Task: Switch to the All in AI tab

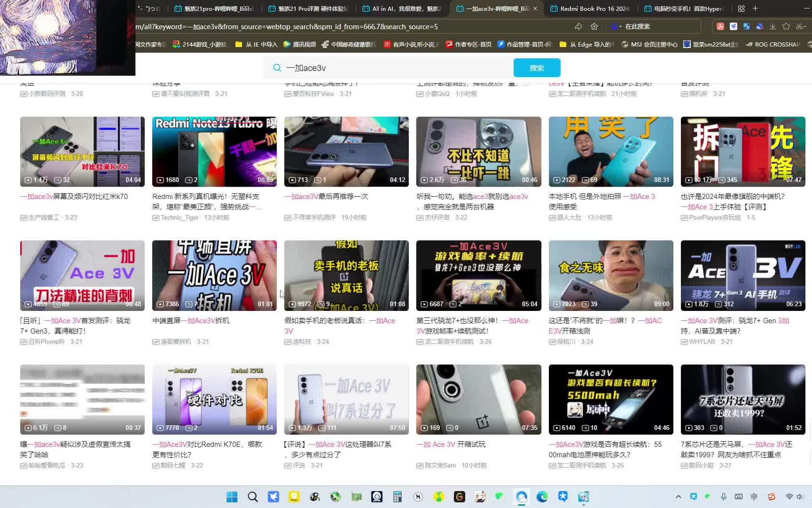Action: pos(402,8)
